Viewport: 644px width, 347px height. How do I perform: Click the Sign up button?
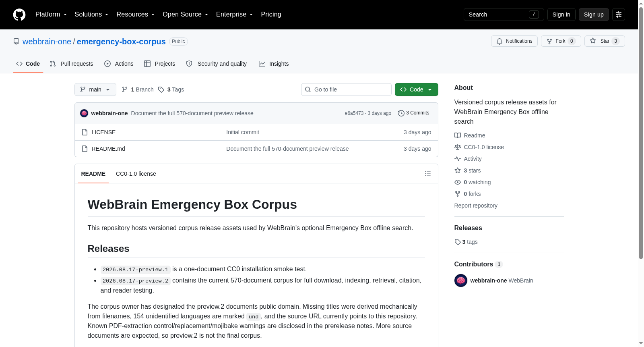point(594,15)
